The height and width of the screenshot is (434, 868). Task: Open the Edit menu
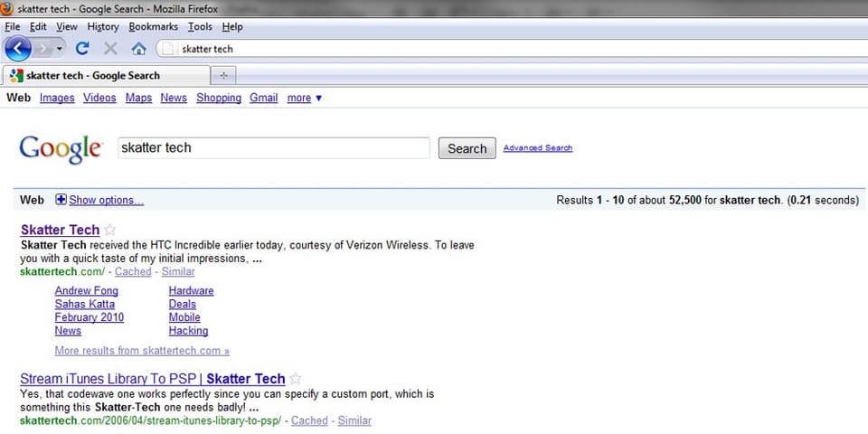pos(38,26)
